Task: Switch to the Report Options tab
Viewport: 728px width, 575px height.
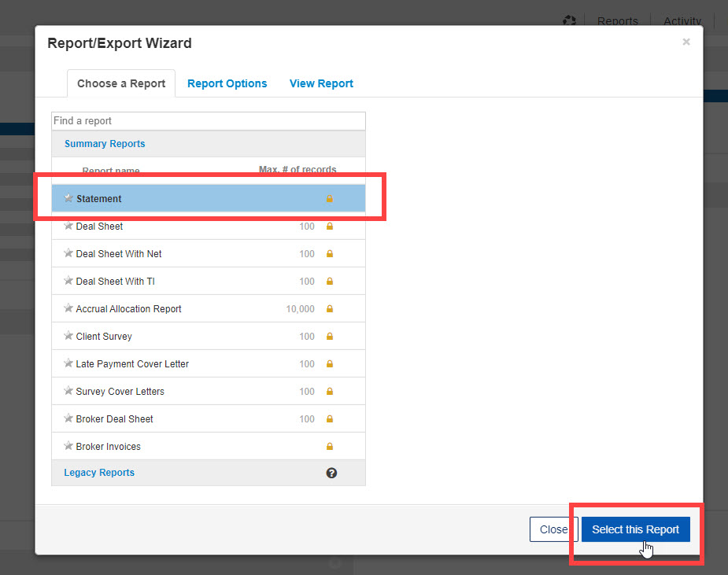Action: pyautogui.click(x=227, y=83)
